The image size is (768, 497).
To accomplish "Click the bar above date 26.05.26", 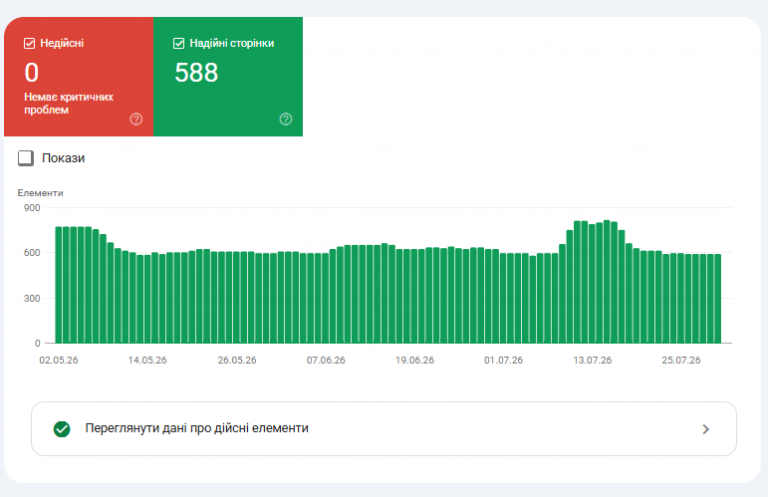I will (x=237, y=297).
